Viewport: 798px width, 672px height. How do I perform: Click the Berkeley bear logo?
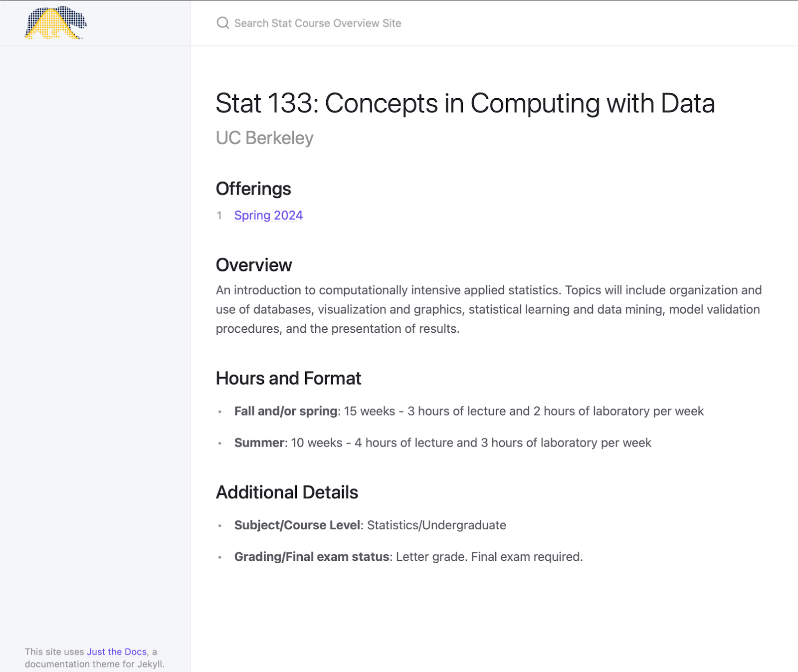[x=55, y=22]
